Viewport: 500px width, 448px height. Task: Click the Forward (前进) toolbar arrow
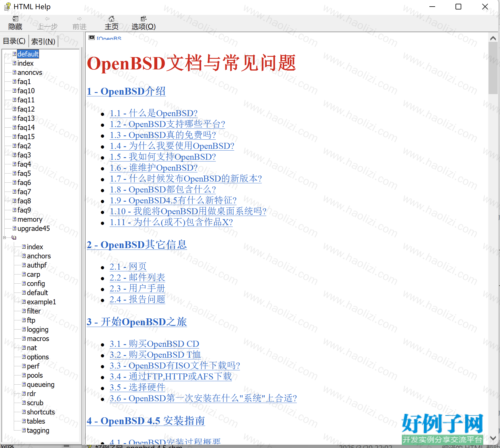pyautogui.click(x=80, y=19)
